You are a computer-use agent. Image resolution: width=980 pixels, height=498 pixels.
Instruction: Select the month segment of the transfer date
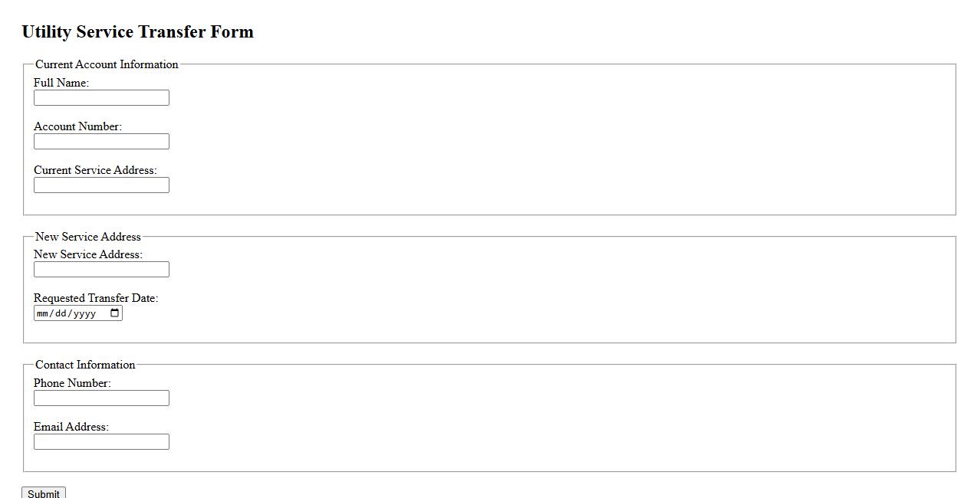(x=43, y=313)
